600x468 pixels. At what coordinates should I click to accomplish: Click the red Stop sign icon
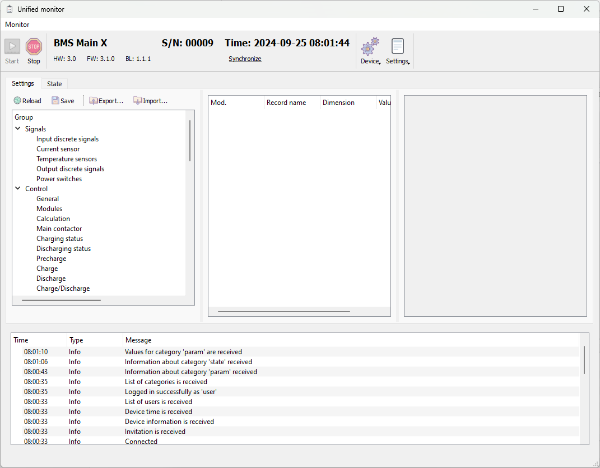click(x=34, y=46)
